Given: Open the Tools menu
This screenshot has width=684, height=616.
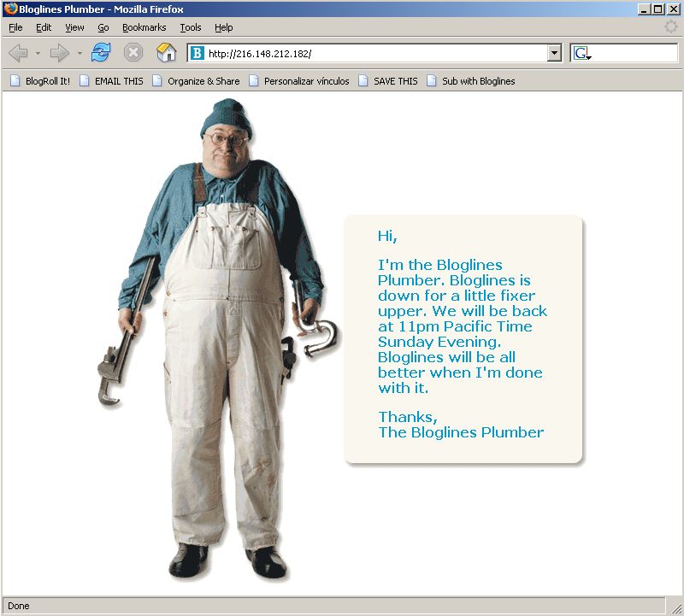Looking at the screenshot, I should [x=191, y=27].
